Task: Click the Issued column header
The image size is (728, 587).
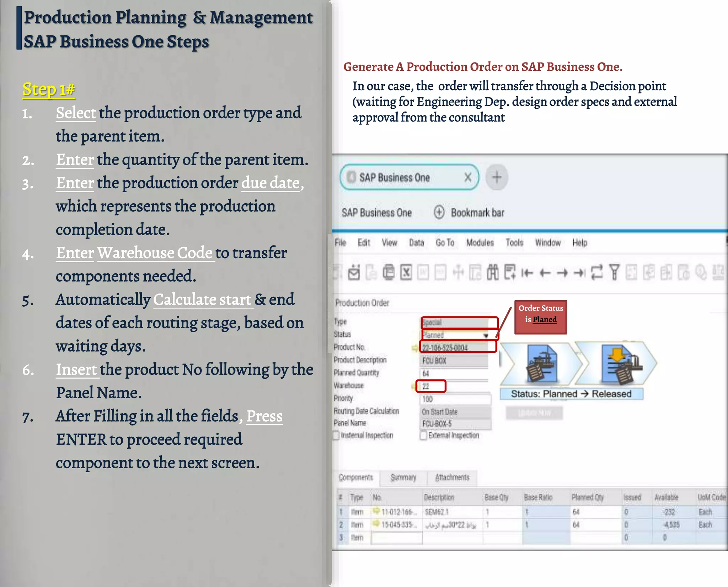Action: point(637,497)
